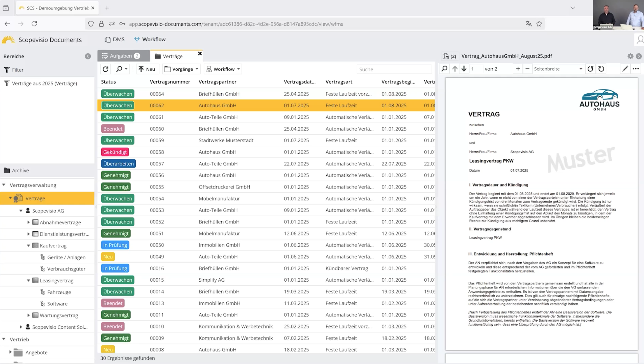Screen dimensions: 644x364
Task: Refresh the contracts list
Action: click(105, 69)
